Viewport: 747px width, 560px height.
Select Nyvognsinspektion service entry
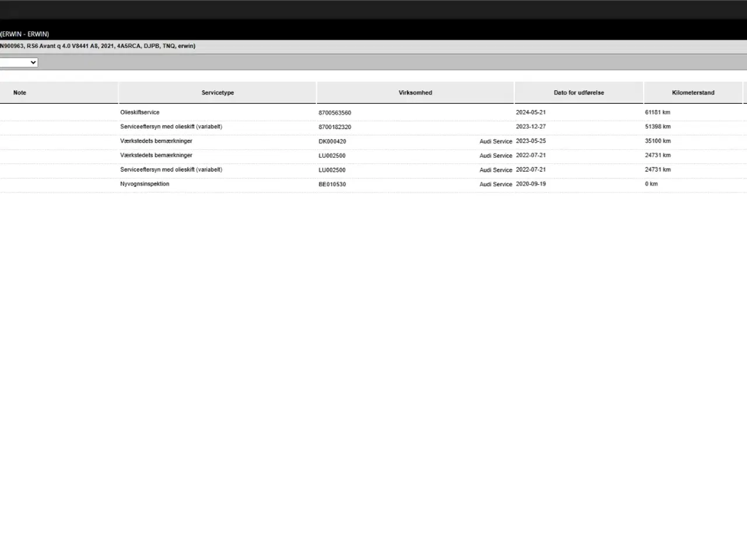[x=145, y=184]
